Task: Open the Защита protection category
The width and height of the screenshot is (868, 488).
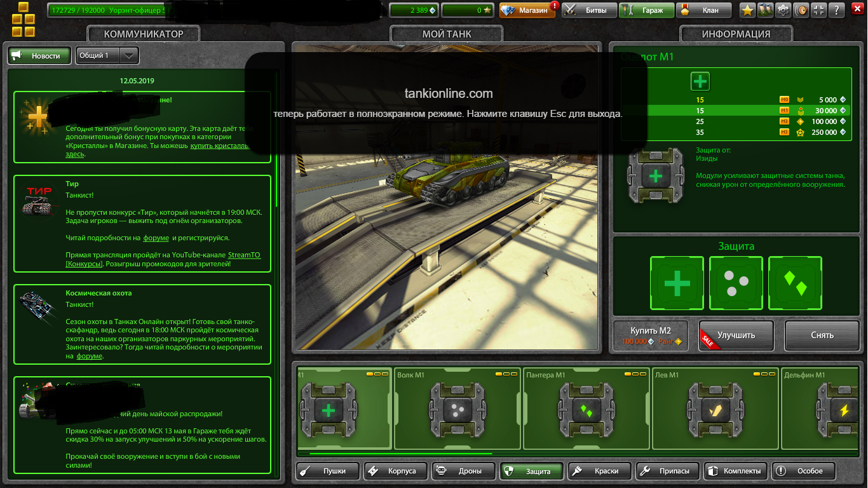Action: [x=531, y=471]
